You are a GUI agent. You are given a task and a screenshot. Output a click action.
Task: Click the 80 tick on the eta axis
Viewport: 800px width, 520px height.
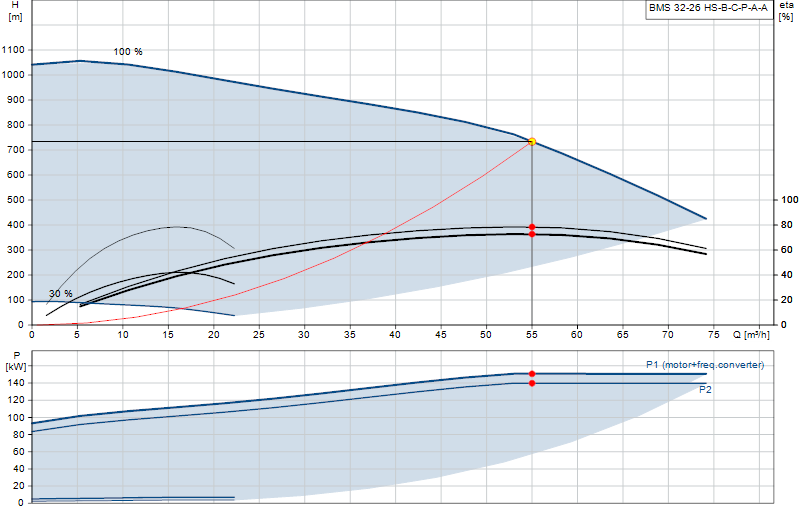(787, 225)
